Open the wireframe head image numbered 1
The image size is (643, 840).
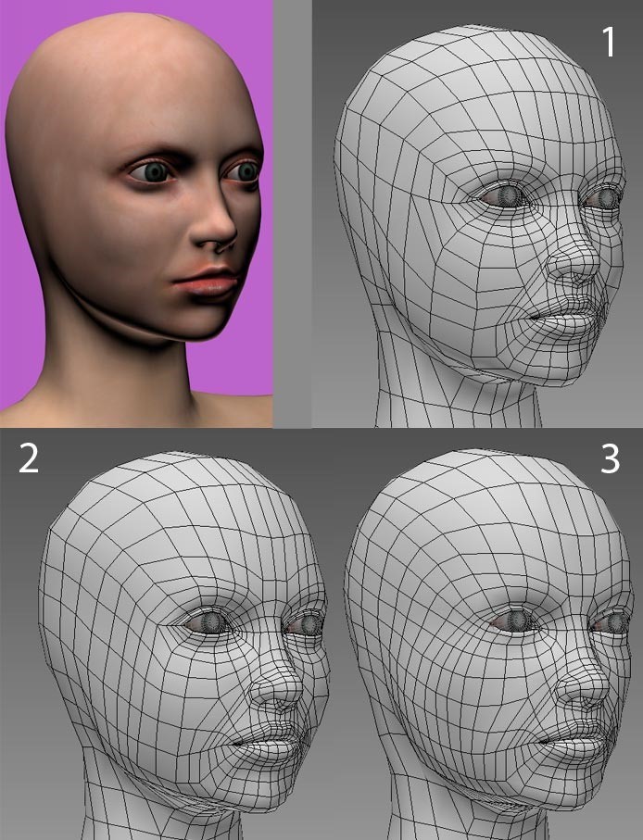tap(478, 213)
